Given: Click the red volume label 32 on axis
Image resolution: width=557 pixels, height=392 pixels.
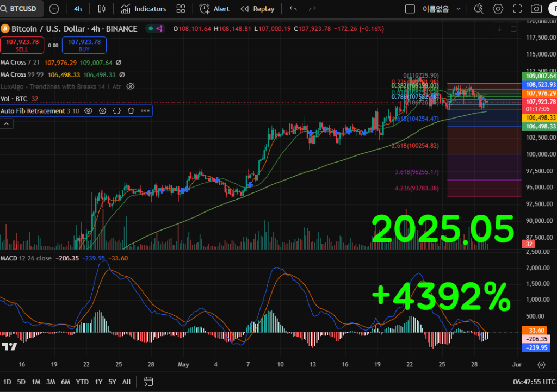Looking at the screenshot, I should point(529,244).
